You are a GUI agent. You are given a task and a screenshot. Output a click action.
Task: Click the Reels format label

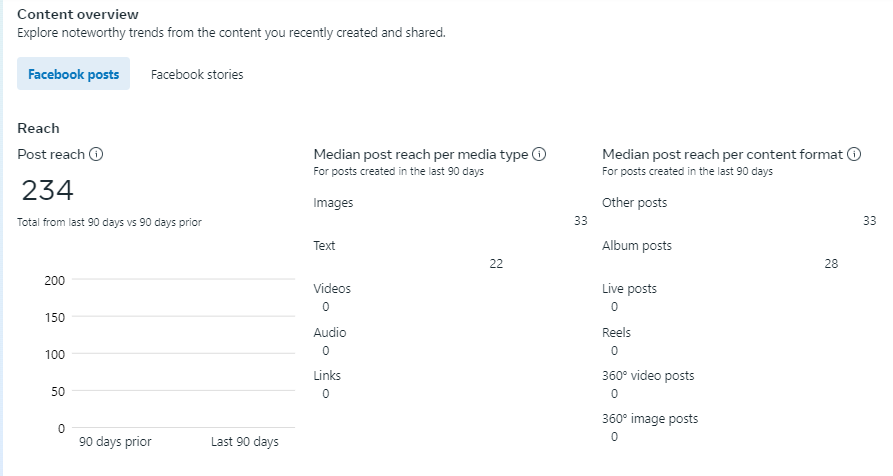[616, 333]
